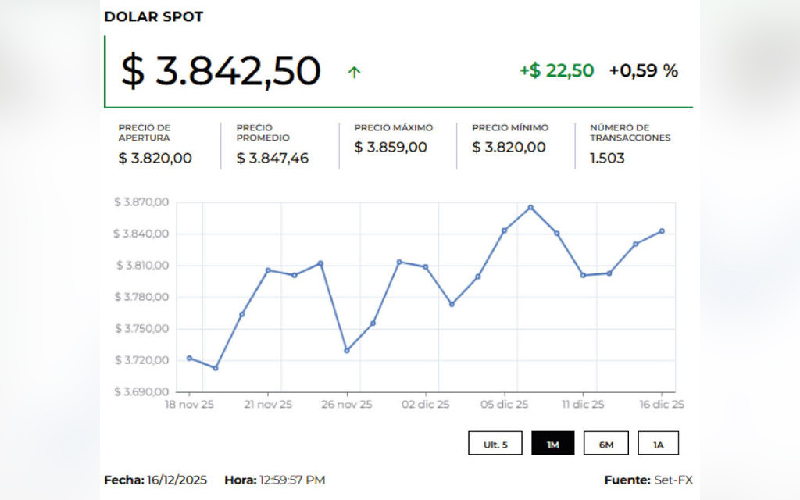Click the $ 3.842,50 current price
The width and height of the screenshot is (800, 500).
(x=221, y=71)
